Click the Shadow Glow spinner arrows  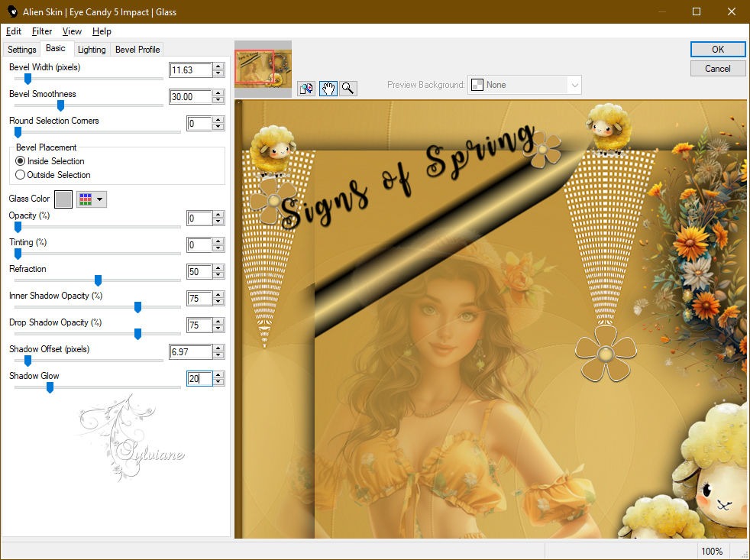coord(218,379)
